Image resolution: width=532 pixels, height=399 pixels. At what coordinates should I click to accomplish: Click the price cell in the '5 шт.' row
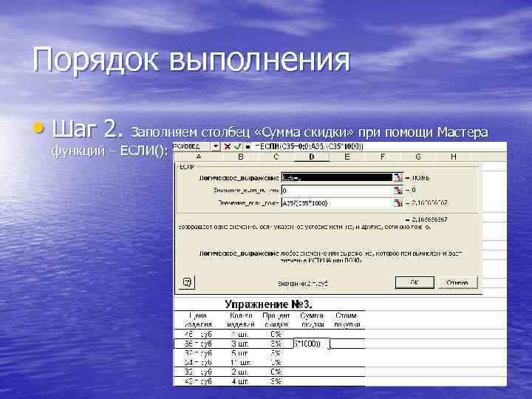(x=199, y=353)
